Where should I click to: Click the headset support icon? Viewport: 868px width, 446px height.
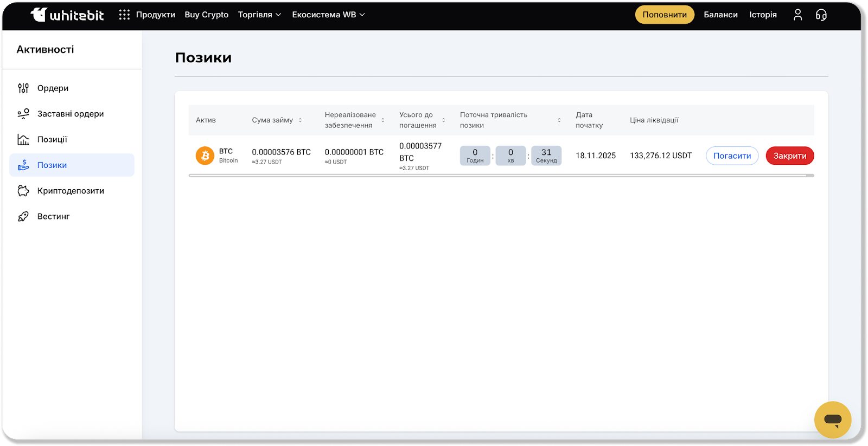pyautogui.click(x=821, y=15)
